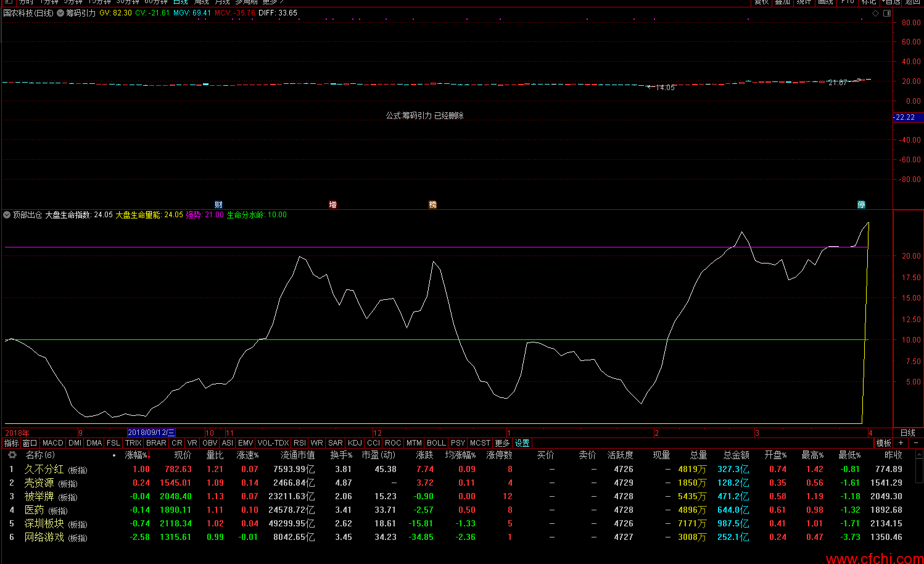Click the 财 event marker icon
Viewport: 924px width, 564px height.
[218, 204]
